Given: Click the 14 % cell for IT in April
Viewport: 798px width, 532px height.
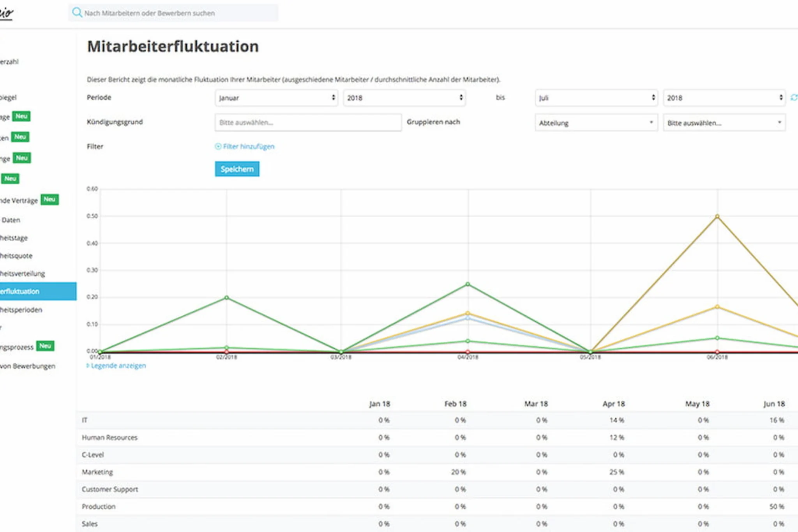Looking at the screenshot, I should click(617, 420).
